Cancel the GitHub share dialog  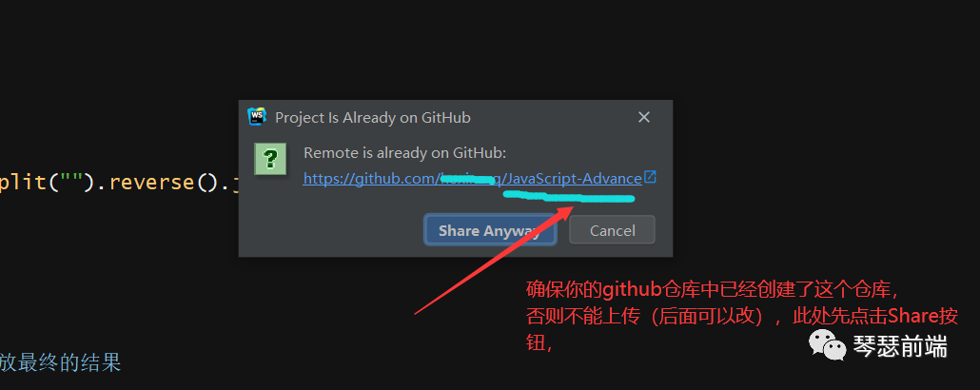point(612,230)
